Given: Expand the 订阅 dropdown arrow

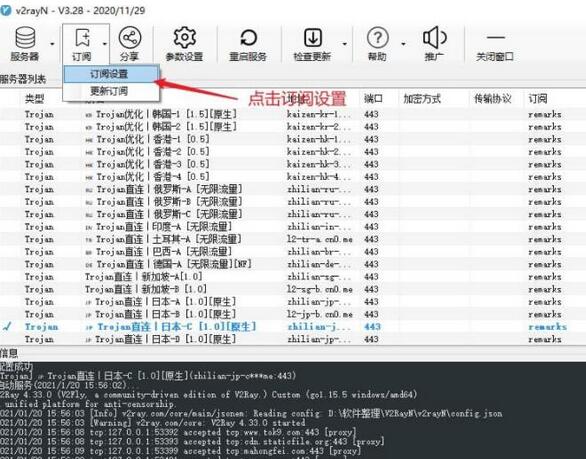Looking at the screenshot, I should [105, 44].
